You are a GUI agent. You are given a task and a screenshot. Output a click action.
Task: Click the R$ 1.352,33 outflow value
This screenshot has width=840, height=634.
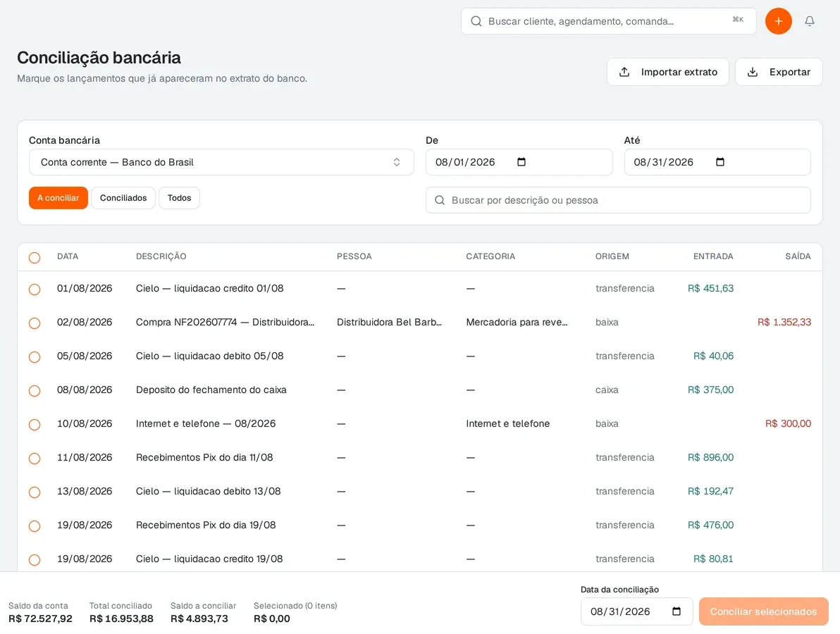coord(784,323)
